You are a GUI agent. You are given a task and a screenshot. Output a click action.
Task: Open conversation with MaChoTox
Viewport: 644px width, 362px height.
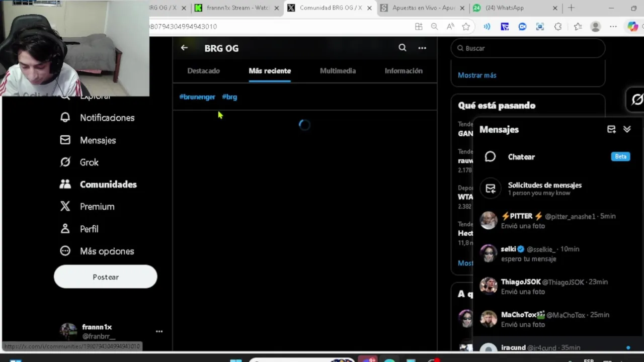coord(558,319)
